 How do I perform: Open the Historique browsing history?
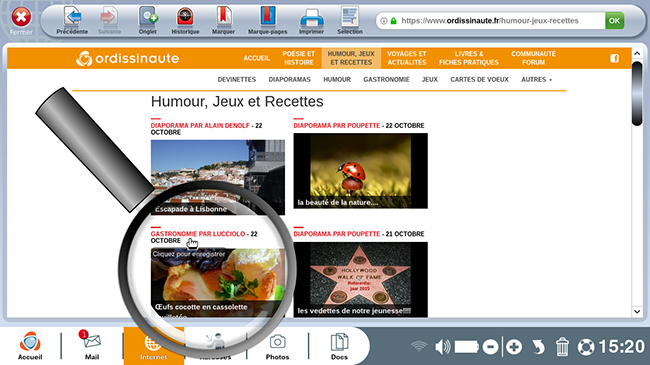pos(185,17)
